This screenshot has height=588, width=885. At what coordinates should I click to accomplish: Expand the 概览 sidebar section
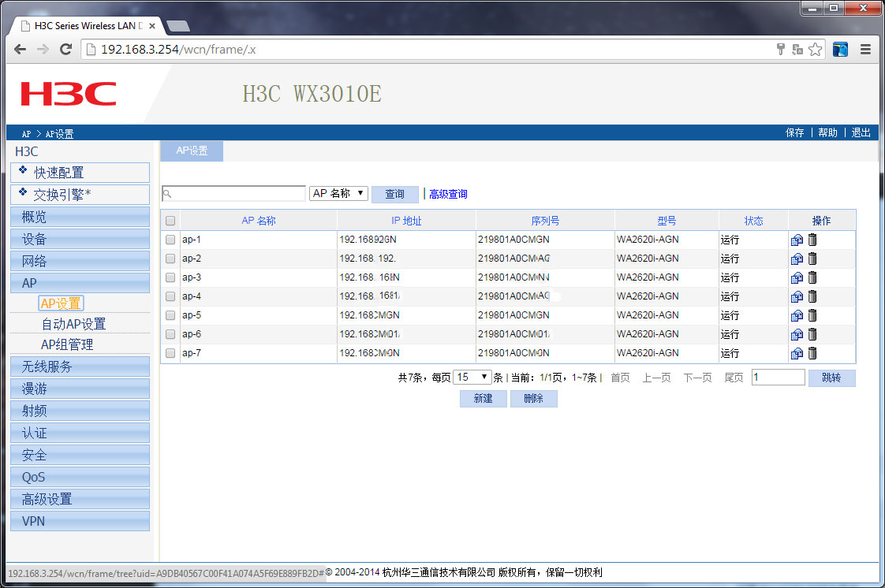coord(80,217)
